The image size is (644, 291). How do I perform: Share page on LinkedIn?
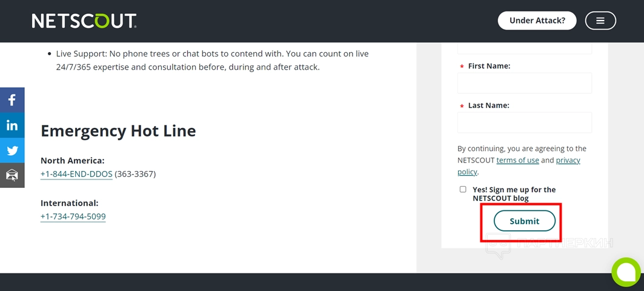[12, 125]
